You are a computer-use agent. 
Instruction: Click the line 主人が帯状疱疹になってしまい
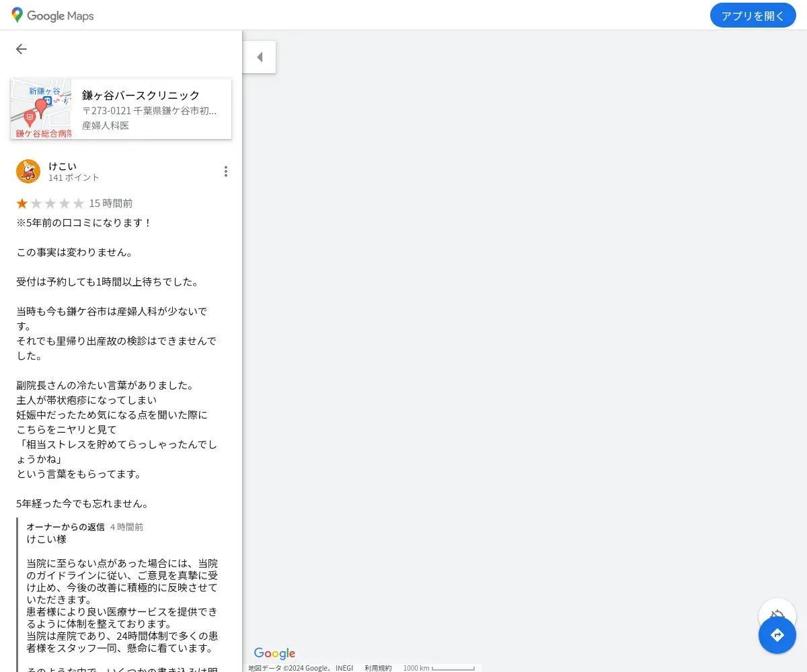coord(86,401)
